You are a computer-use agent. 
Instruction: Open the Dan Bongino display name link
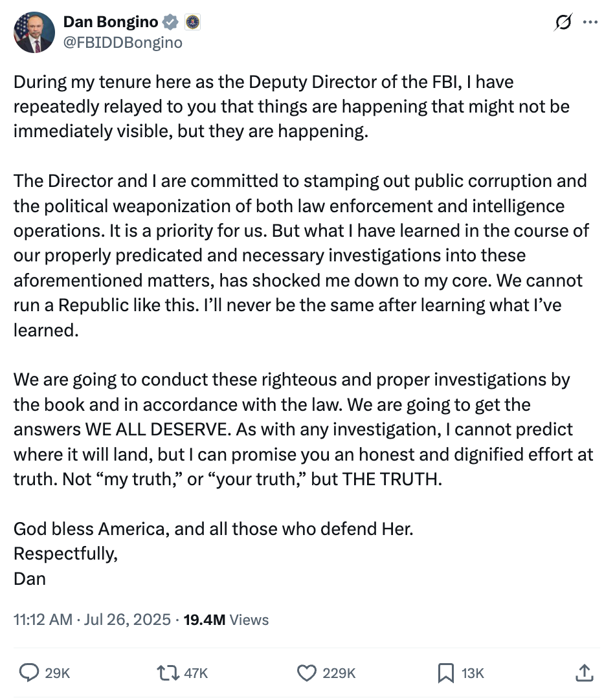click(x=110, y=22)
